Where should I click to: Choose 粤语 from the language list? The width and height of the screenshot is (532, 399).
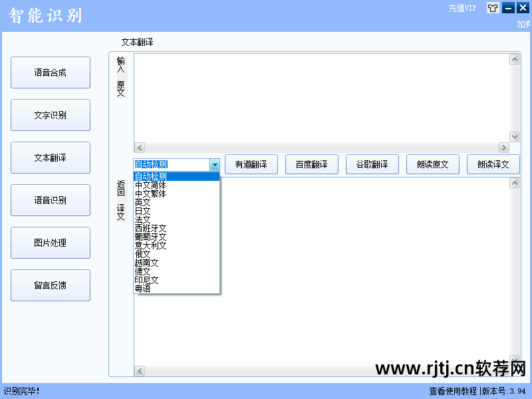coord(177,289)
